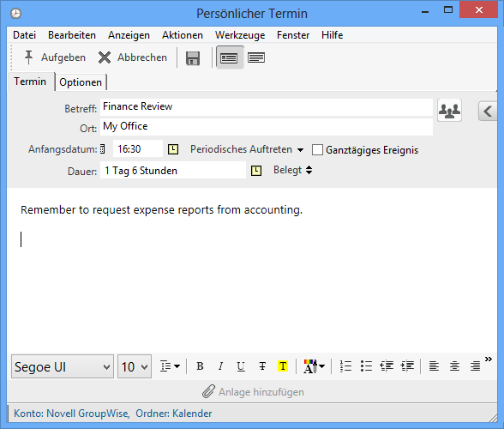The image size is (504, 429).
Task: Expand the side panel chevron
Action: (488, 112)
